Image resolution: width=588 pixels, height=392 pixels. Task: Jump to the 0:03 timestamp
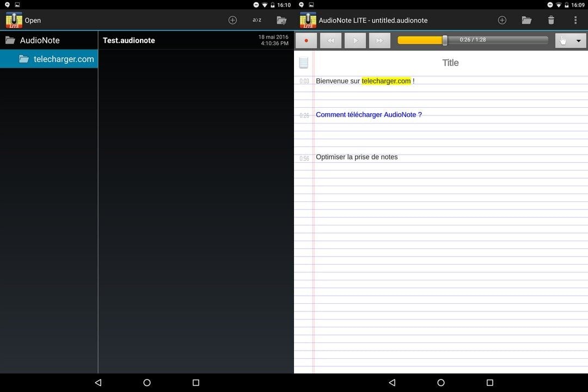tap(304, 81)
